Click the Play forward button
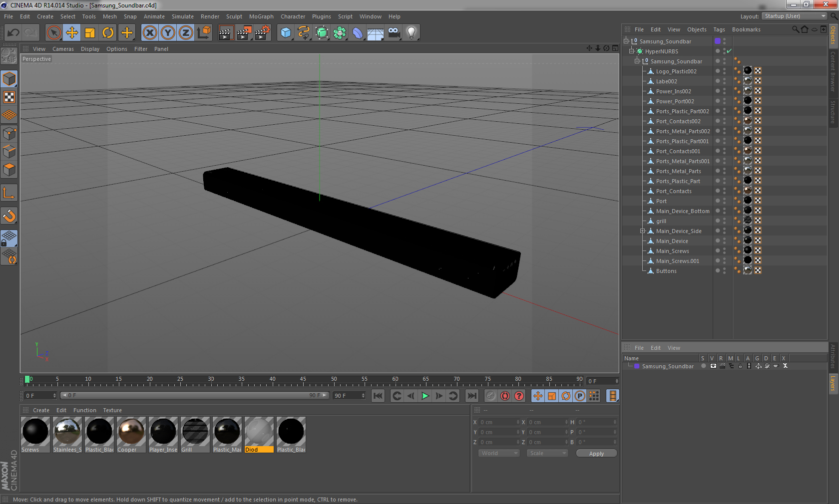 click(x=425, y=396)
